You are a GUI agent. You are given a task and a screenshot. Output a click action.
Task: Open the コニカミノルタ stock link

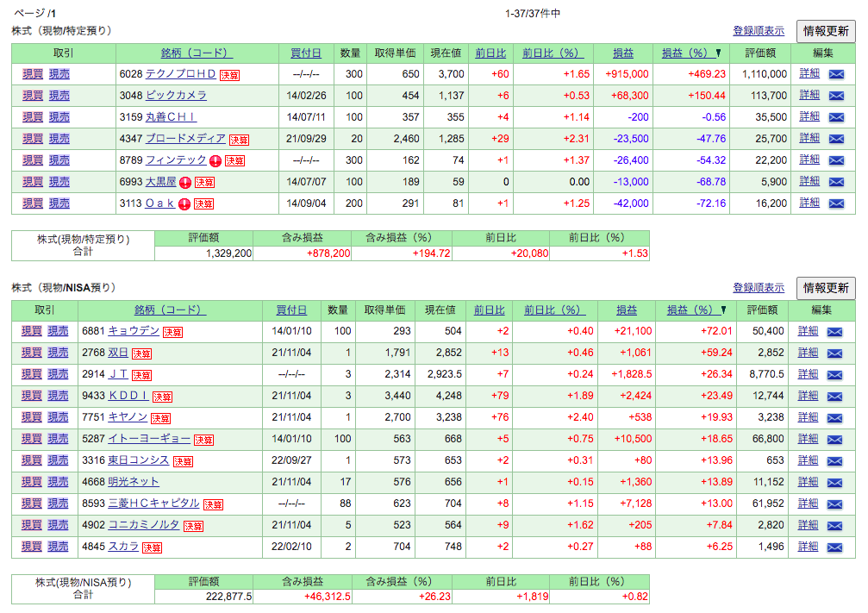click(143, 524)
